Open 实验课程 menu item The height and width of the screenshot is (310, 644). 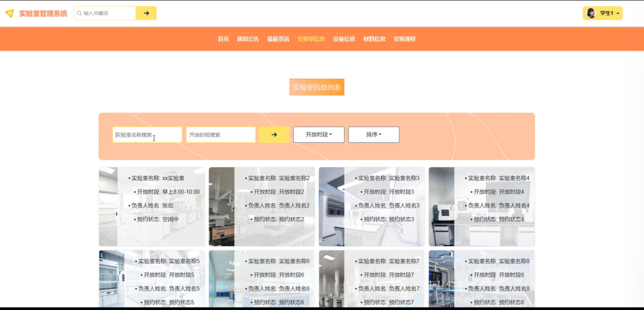[x=404, y=39]
